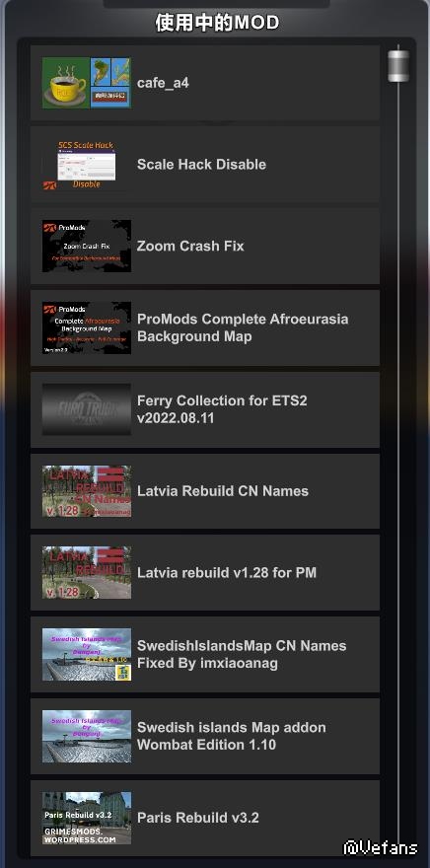430x868 pixels.
Task: Click the Scale Hack Disable mod icon
Action: pos(87,165)
